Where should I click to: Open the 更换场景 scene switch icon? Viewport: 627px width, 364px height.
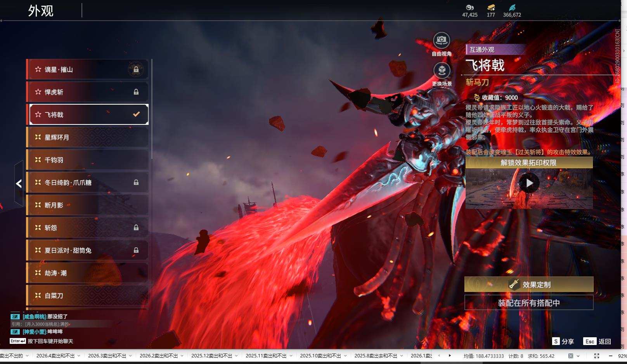[442, 70]
